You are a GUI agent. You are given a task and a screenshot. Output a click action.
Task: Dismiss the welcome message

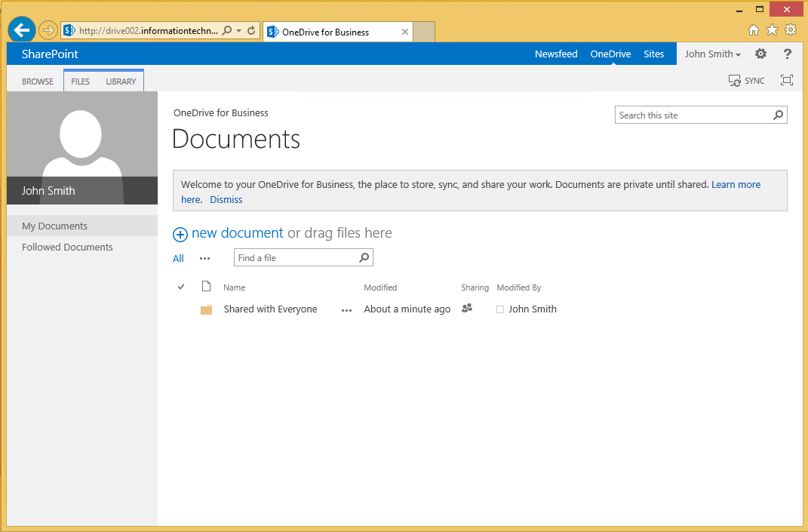(226, 200)
